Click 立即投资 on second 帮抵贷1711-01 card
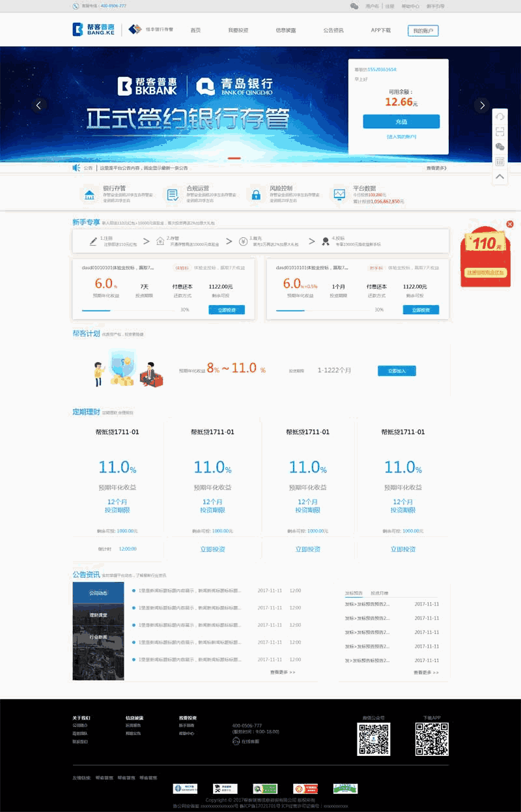This screenshot has width=521, height=812. 213,549
